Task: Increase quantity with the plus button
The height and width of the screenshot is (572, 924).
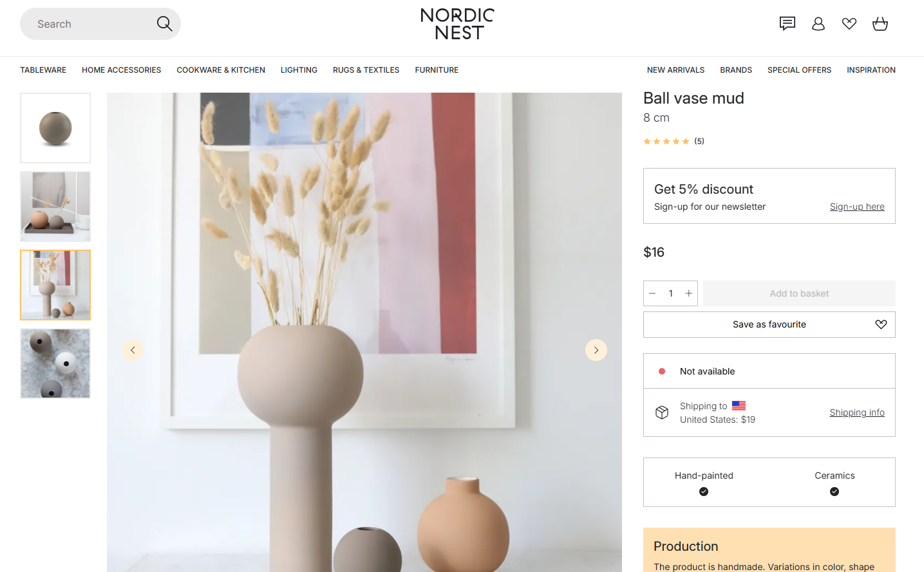Action: tap(688, 293)
